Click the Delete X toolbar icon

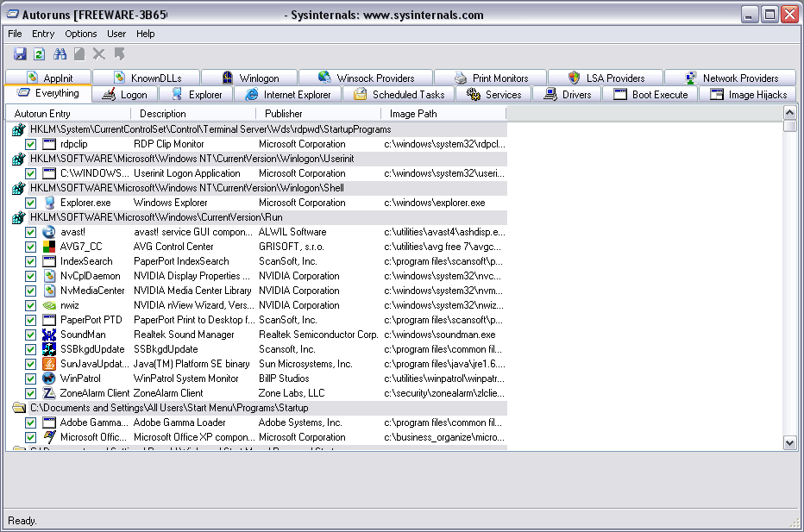click(99, 54)
